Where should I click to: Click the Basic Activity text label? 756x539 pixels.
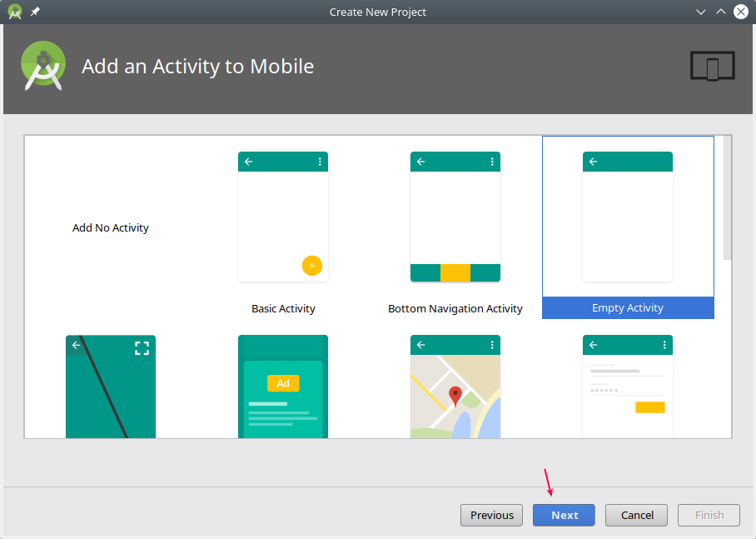(283, 308)
